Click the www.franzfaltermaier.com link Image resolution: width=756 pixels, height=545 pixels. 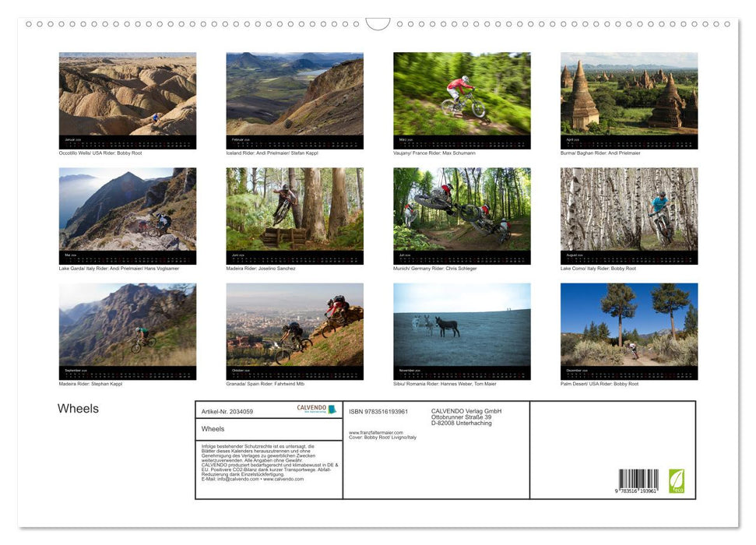tap(375, 433)
